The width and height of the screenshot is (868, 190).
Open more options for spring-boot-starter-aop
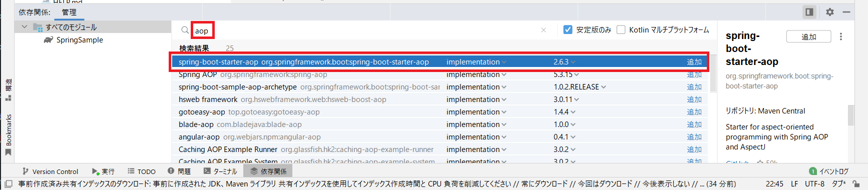point(841,36)
